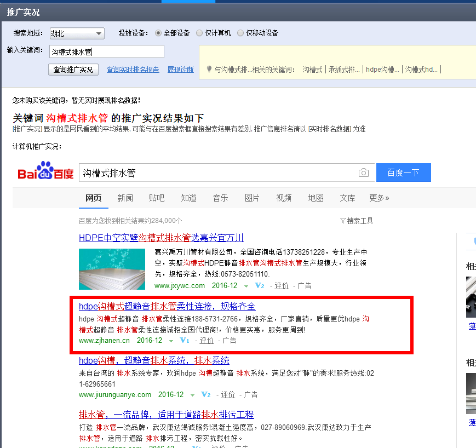The width and height of the screenshot is (476, 448).
Task: Open result hdpe沟槽, 超静音排水系统, 排水系统
Action: point(154,360)
